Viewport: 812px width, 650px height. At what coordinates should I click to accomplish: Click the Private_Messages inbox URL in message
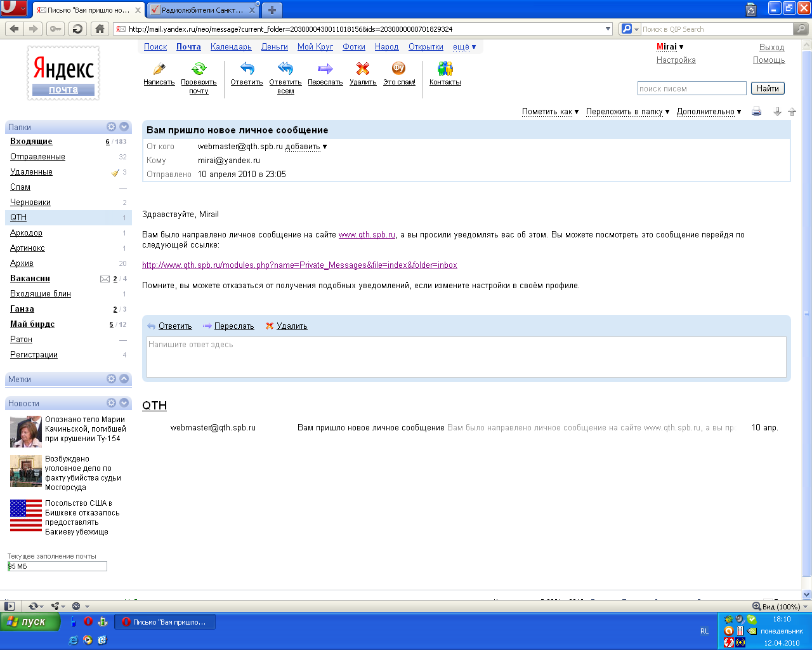[299, 265]
